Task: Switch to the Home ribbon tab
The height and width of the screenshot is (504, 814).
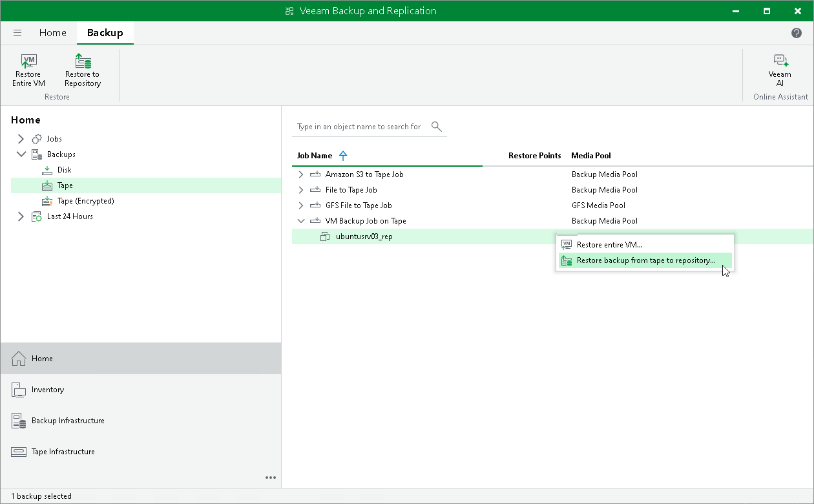Action: click(52, 32)
